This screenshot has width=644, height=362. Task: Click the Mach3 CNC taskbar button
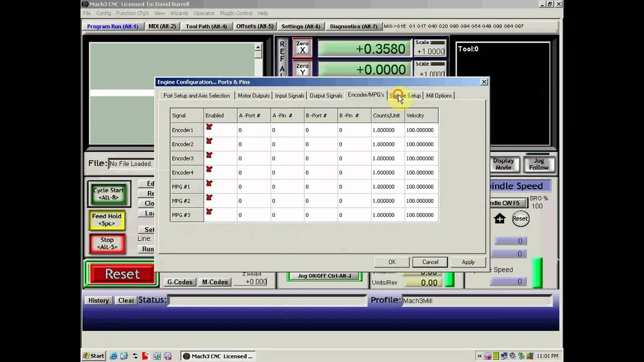tap(218, 356)
